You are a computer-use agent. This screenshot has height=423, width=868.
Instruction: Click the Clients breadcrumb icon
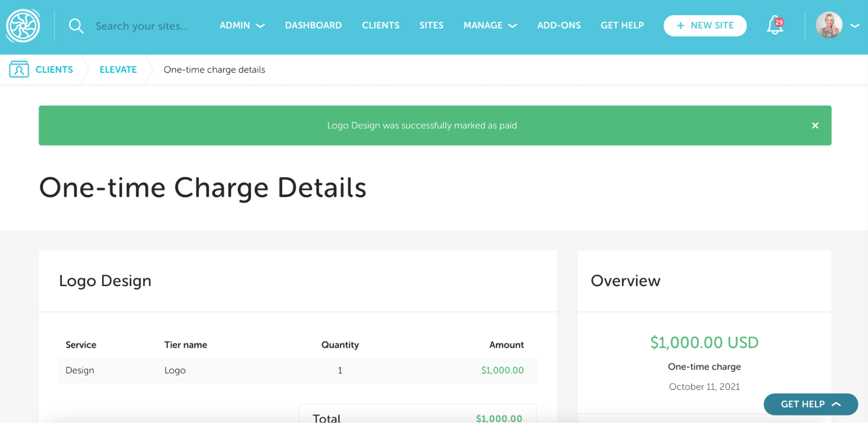[x=19, y=69]
